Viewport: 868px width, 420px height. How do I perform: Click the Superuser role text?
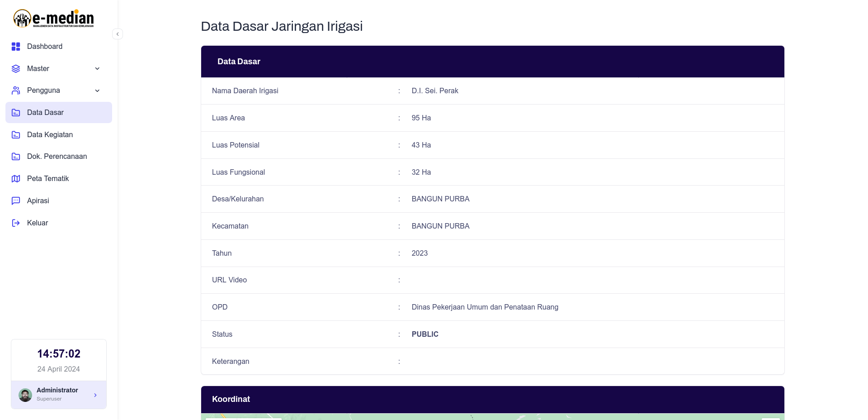click(x=49, y=399)
